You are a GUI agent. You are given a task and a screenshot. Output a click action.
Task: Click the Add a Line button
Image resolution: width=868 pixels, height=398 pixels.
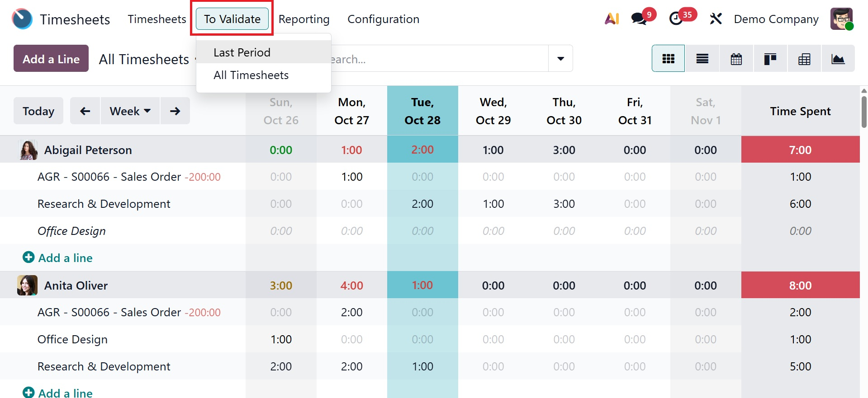(51, 59)
